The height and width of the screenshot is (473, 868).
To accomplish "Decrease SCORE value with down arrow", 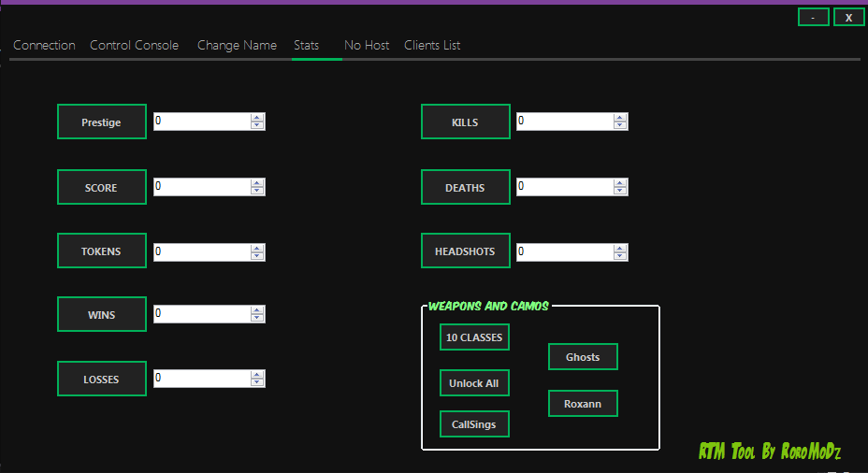I will click(x=257, y=191).
